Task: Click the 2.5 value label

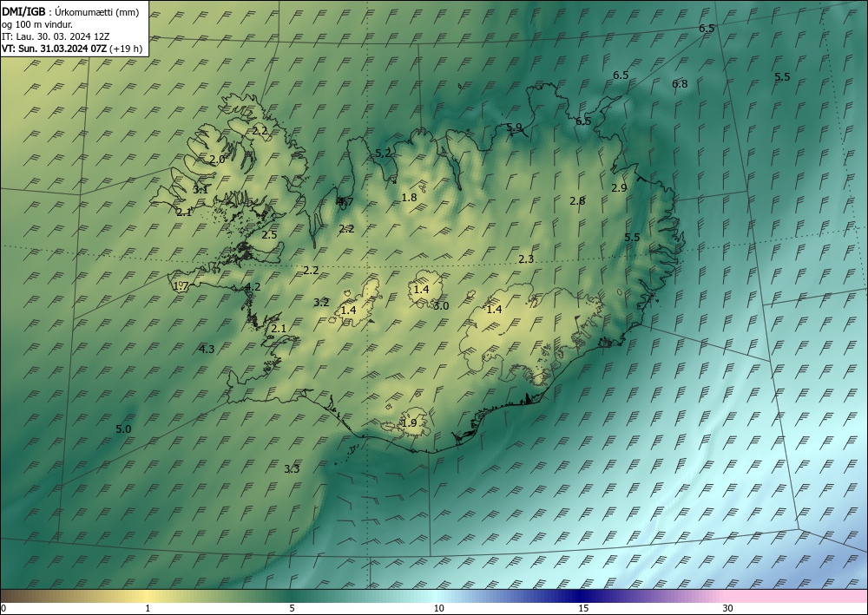Action: click(x=269, y=235)
